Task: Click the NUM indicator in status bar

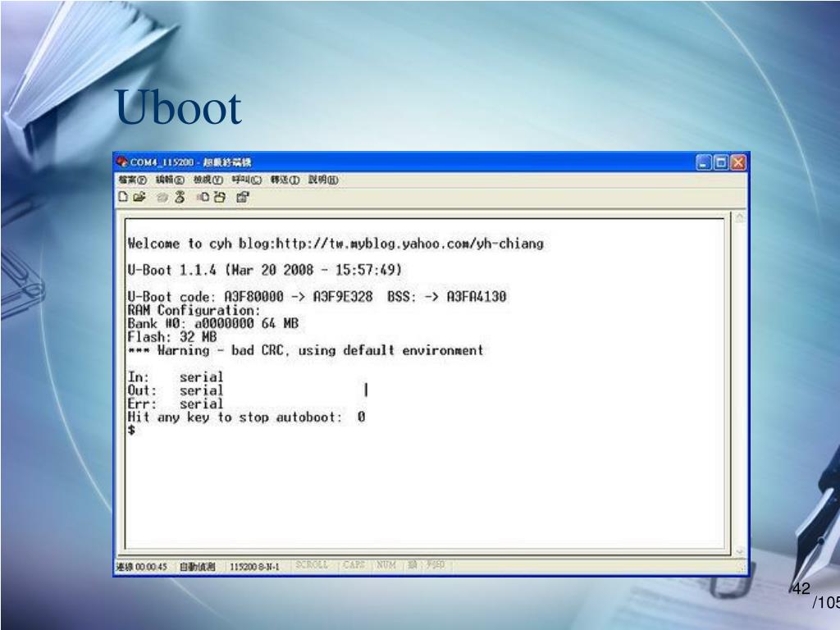Action: [x=386, y=564]
